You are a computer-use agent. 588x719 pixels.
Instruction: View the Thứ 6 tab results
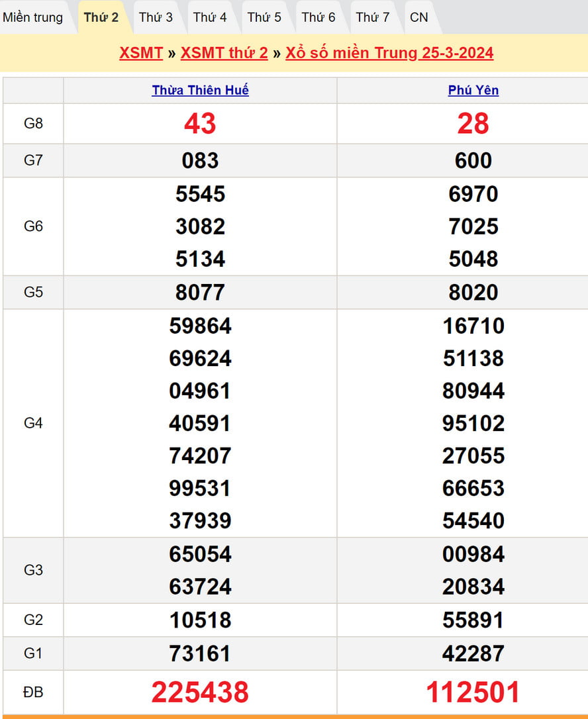pos(318,17)
